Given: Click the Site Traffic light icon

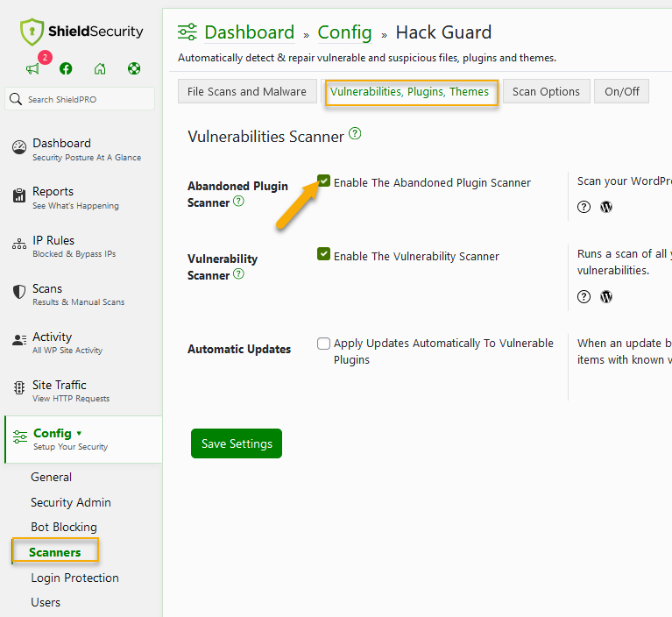Looking at the screenshot, I should coord(19,387).
